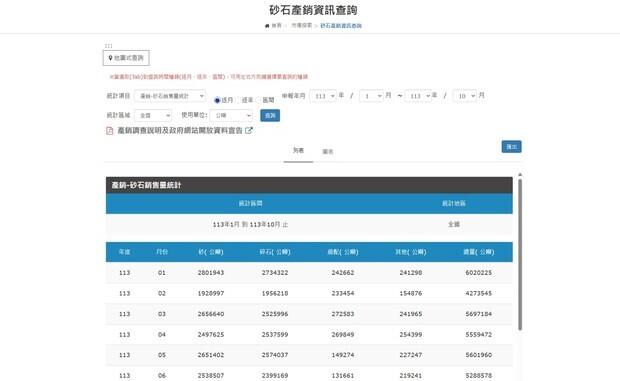Screen dimensions: 620x381
Task: Open the start year dropdown showing 113
Action: (323, 96)
